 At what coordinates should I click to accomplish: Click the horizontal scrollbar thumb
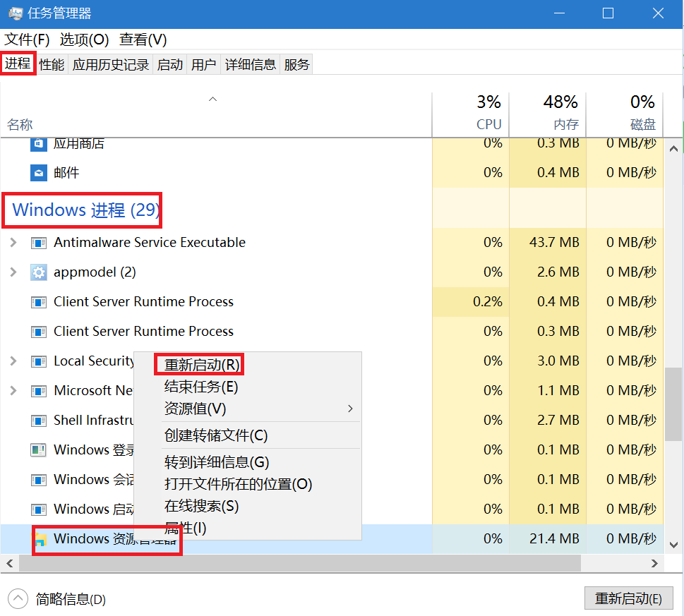click(x=300, y=563)
